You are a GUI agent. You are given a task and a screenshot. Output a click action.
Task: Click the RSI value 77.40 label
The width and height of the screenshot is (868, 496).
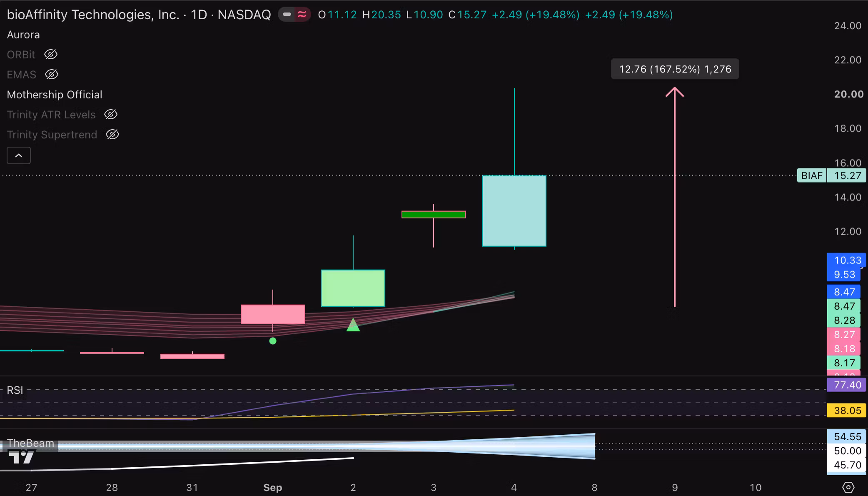click(847, 385)
